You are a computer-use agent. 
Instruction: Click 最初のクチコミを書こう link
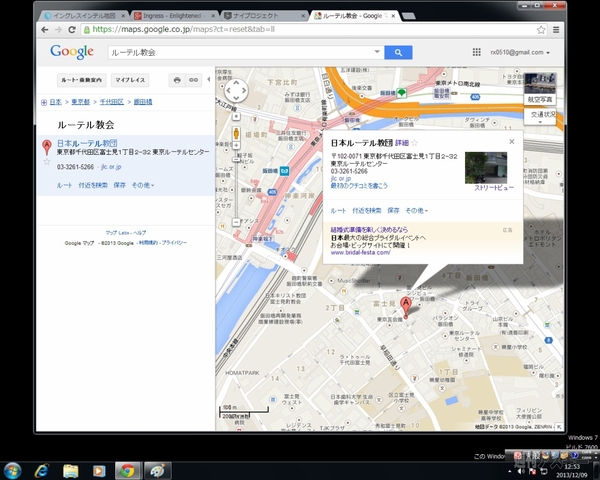359,186
